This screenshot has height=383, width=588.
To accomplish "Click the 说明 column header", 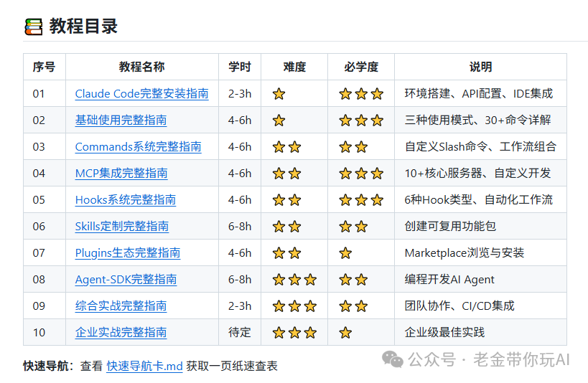I will 480,67.
